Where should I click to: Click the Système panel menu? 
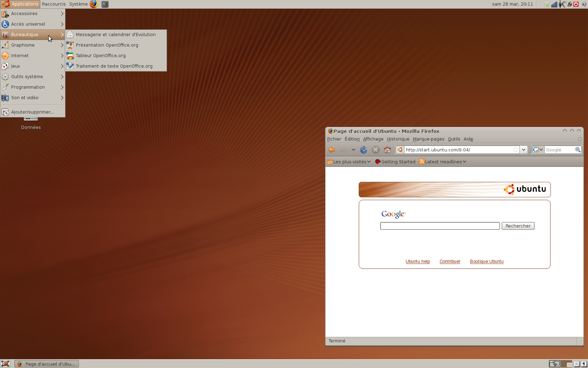[78, 4]
